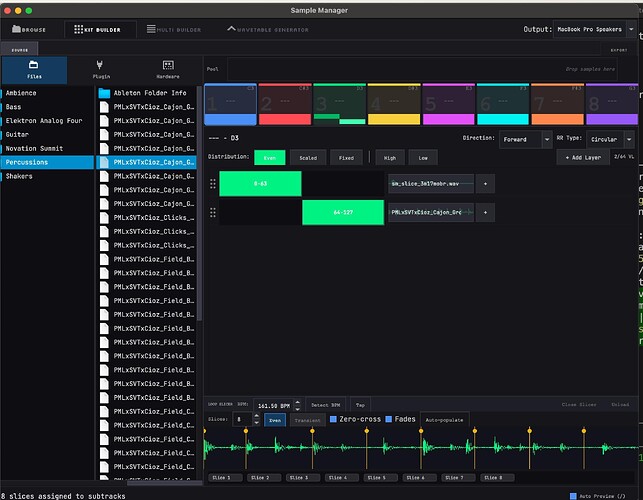This screenshot has height=500, width=643.
Task: Open the Wavetable Generator tab
Action: 268,30
